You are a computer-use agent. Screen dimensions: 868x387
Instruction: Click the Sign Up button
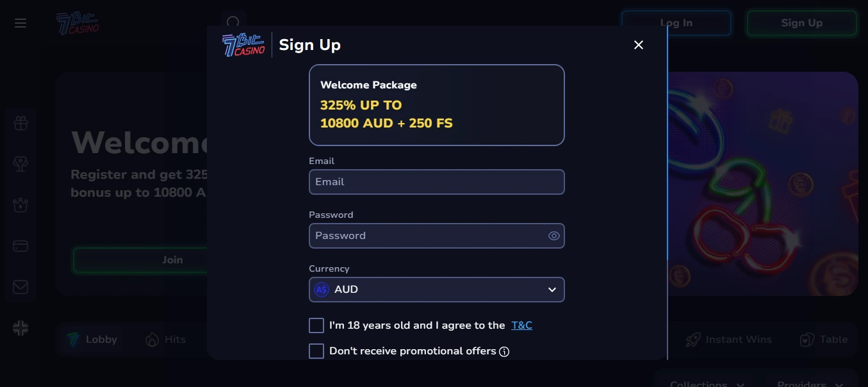[x=801, y=22]
